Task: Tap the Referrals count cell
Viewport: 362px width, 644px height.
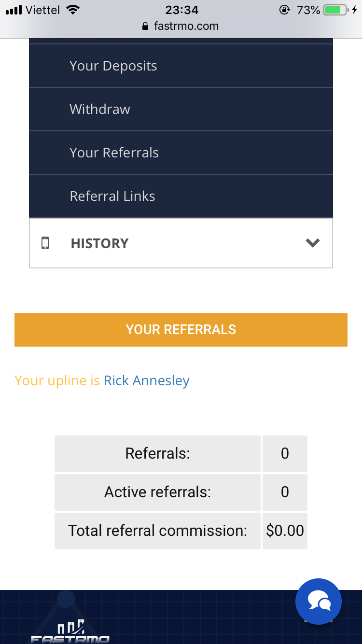Action: pos(285,453)
